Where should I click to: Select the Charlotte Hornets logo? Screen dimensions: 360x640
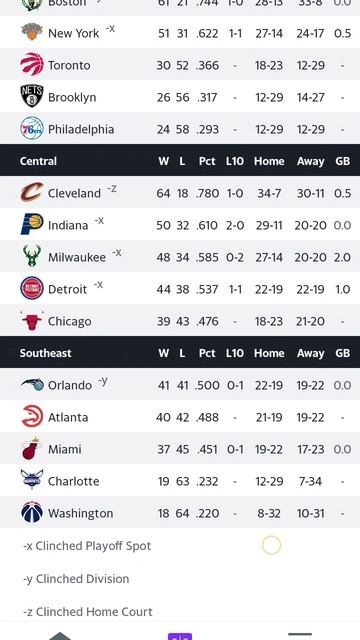click(32, 480)
